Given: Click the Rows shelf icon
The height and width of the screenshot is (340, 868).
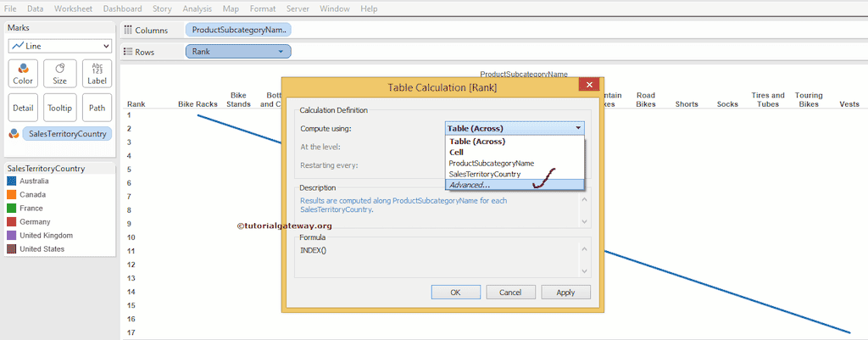Looking at the screenshot, I should coord(129,52).
